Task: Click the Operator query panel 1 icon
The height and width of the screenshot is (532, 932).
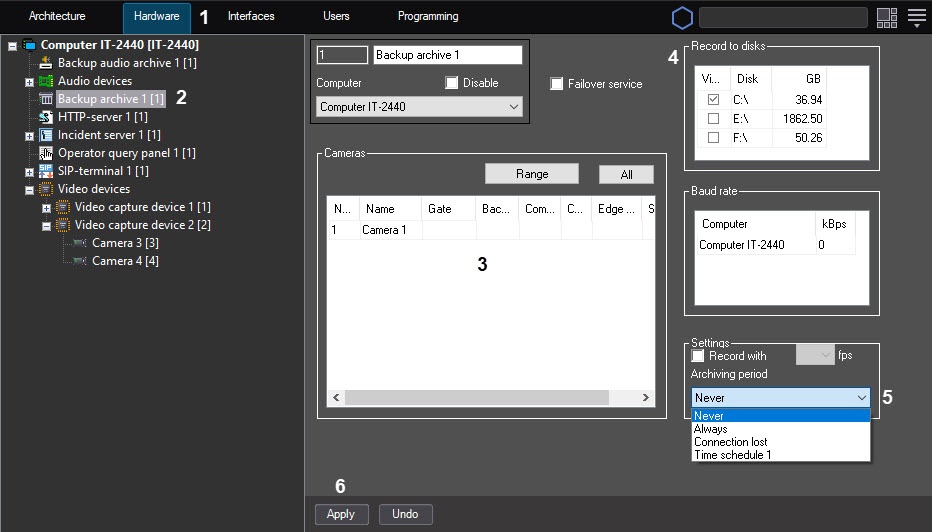Action: tap(46, 153)
